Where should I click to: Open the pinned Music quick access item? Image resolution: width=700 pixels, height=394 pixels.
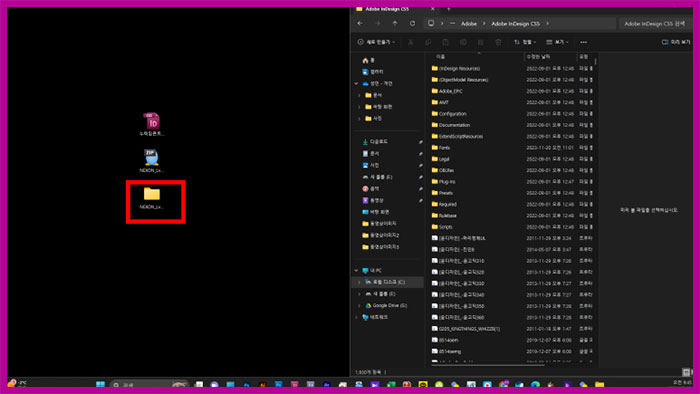[x=371, y=189]
